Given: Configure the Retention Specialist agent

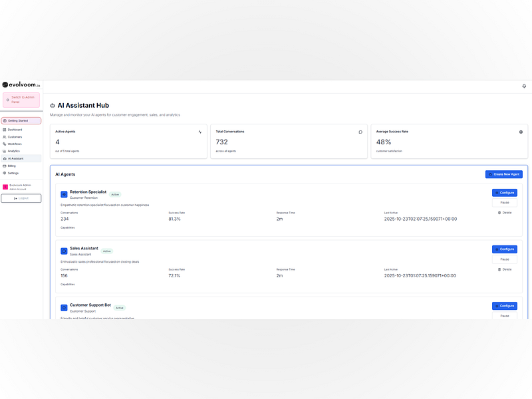Looking at the screenshot, I should click(x=505, y=193).
